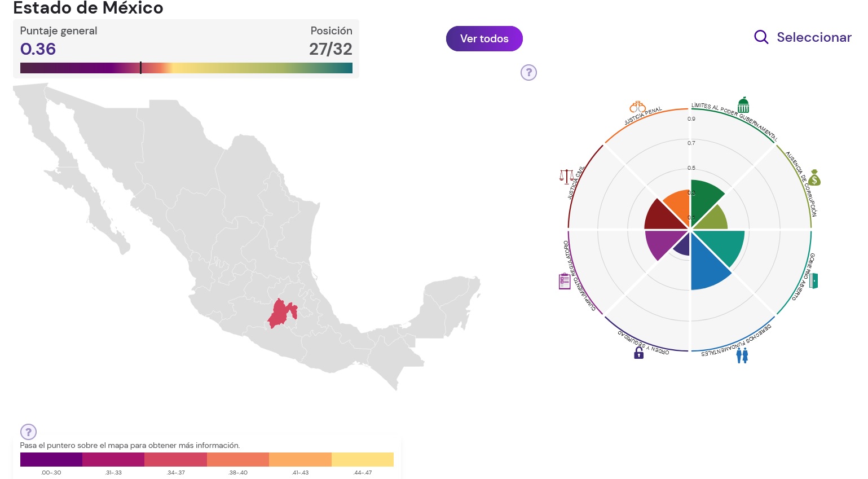Click the Puntaje general label
868x479 pixels.
pyautogui.click(x=59, y=31)
